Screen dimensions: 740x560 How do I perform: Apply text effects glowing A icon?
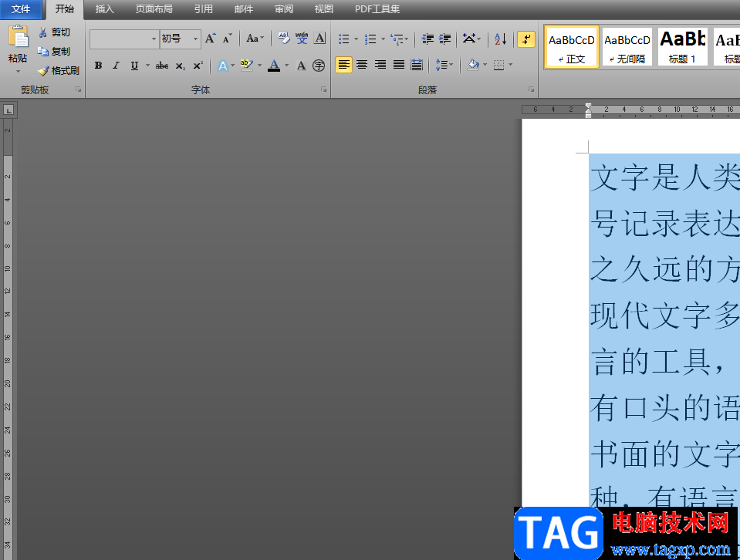point(222,66)
